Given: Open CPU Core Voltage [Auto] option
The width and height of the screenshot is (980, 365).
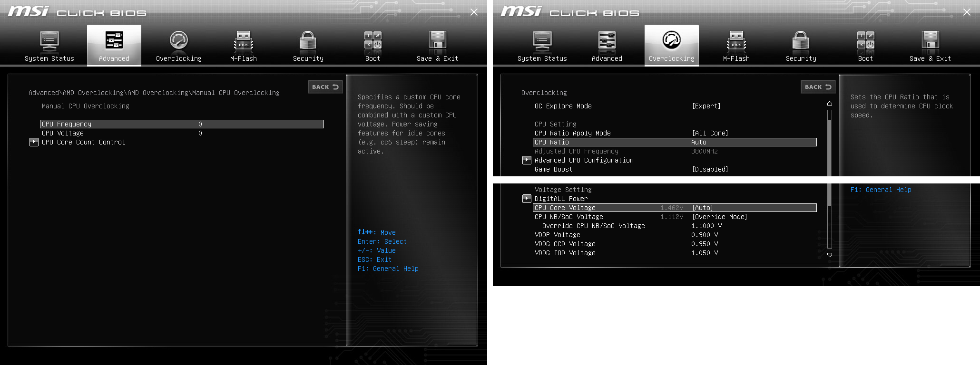Looking at the screenshot, I should (x=675, y=208).
